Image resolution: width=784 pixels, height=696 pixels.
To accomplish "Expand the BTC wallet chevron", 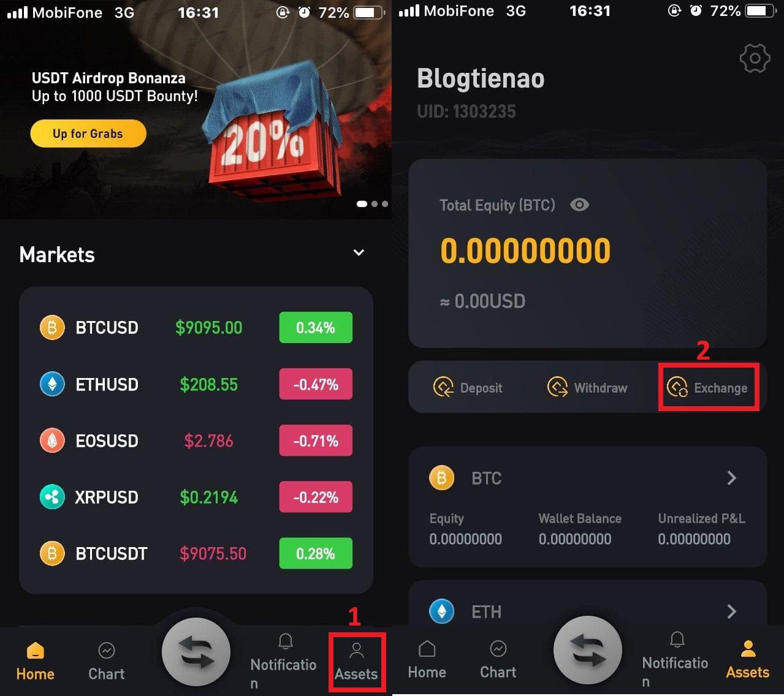I will coord(731,478).
